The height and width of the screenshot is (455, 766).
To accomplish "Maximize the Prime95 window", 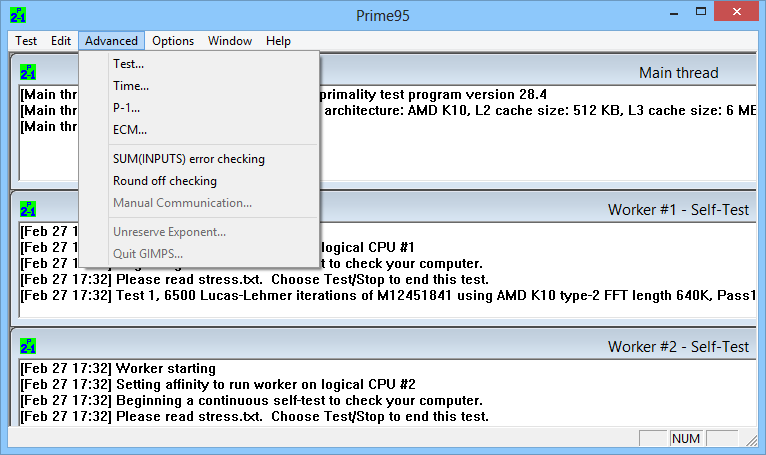I will point(701,12).
